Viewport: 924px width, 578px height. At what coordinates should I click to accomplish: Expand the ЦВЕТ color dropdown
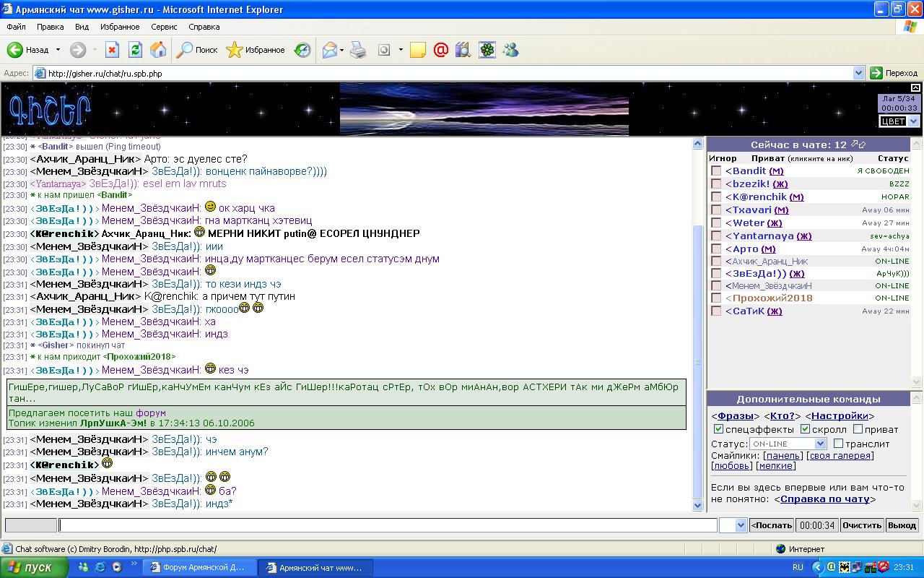(913, 121)
